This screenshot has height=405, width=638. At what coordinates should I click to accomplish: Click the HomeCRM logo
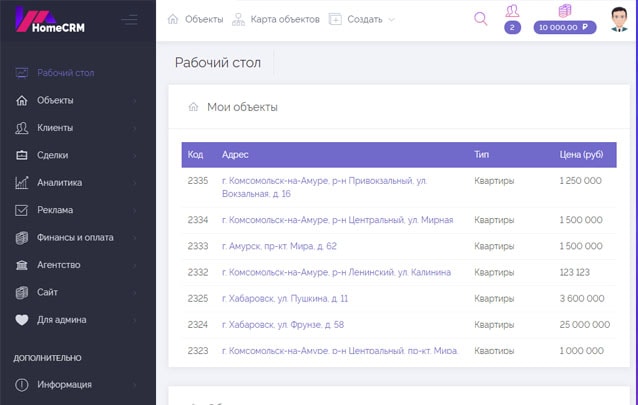pos(52,20)
